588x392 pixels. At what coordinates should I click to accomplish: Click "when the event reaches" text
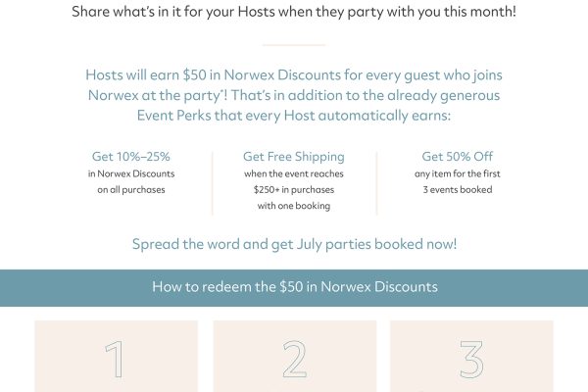point(294,174)
